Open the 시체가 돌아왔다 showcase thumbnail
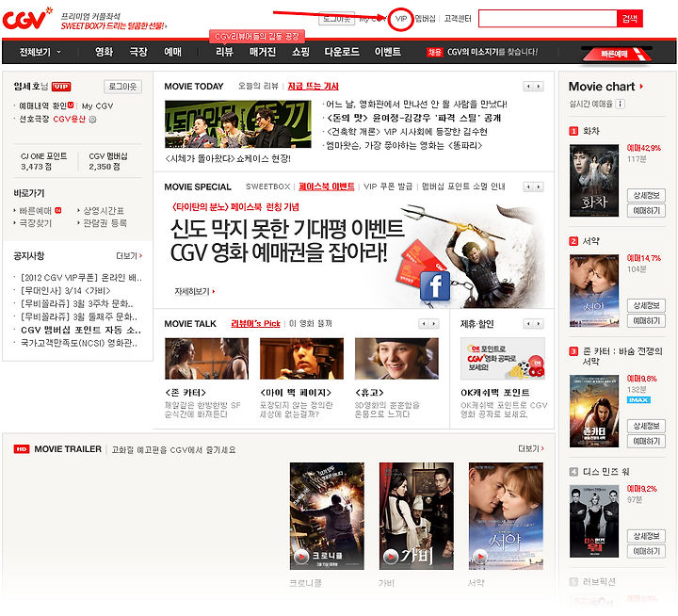 click(238, 124)
